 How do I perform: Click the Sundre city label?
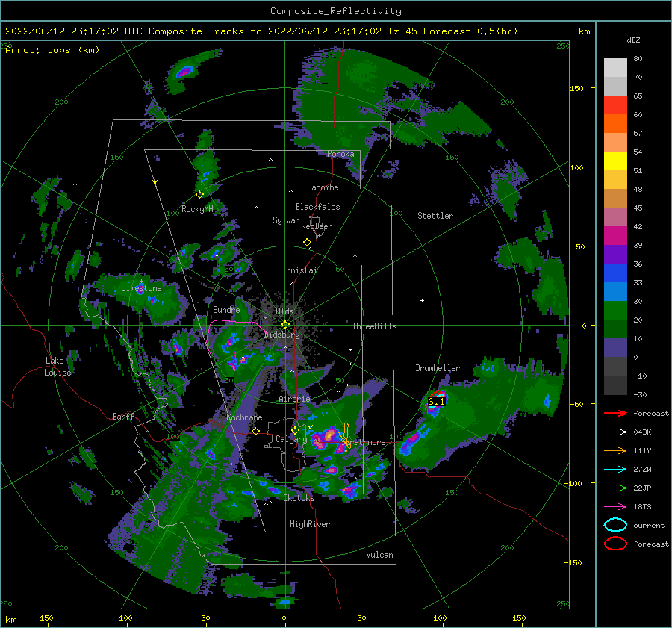pos(226,309)
